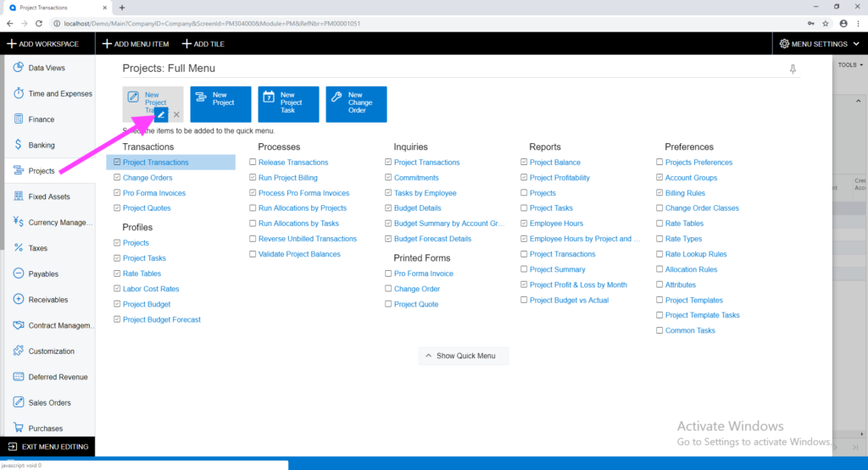The image size is (868, 470).
Task: Click Add Menu Item in the top bar
Action: [x=136, y=44]
